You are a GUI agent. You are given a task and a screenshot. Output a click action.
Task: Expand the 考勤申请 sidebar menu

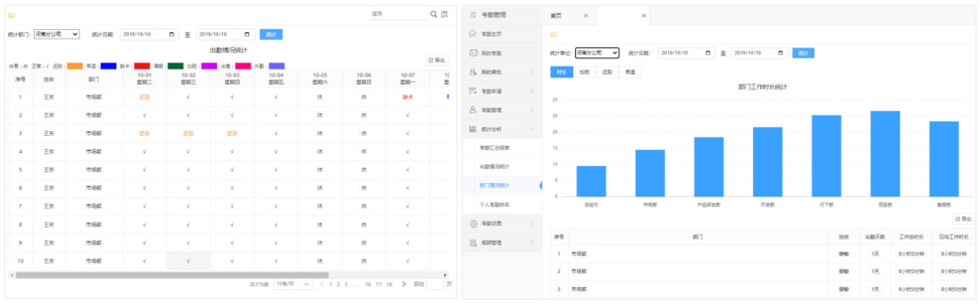coord(531,90)
